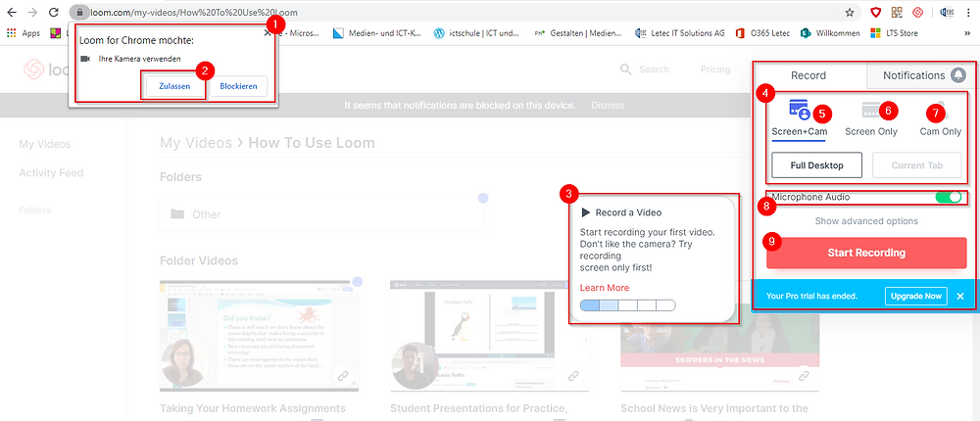Click the Search magnifier icon
The image size is (980, 421).
pos(625,69)
